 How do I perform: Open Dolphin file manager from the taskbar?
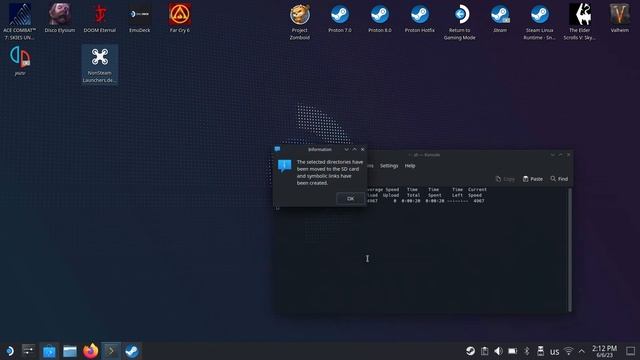point(70,351)
